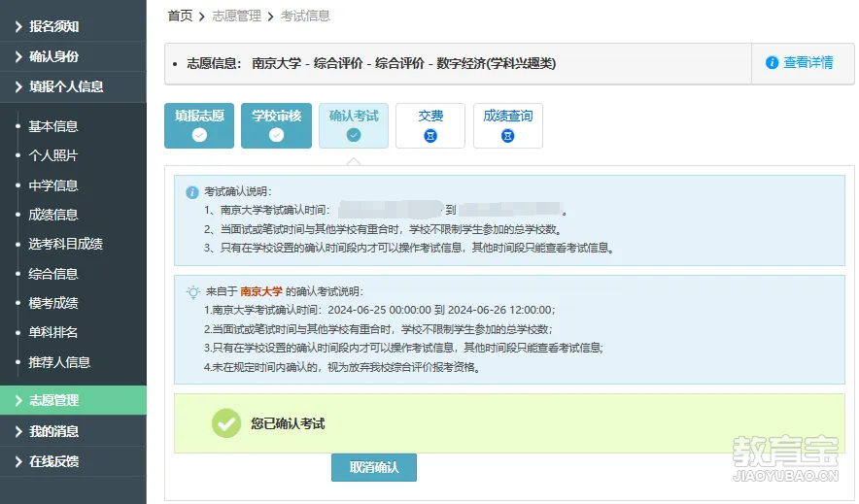Switch to the 学校审核 step tab
The image size is (859, 504).
click(x=277, y=126)
